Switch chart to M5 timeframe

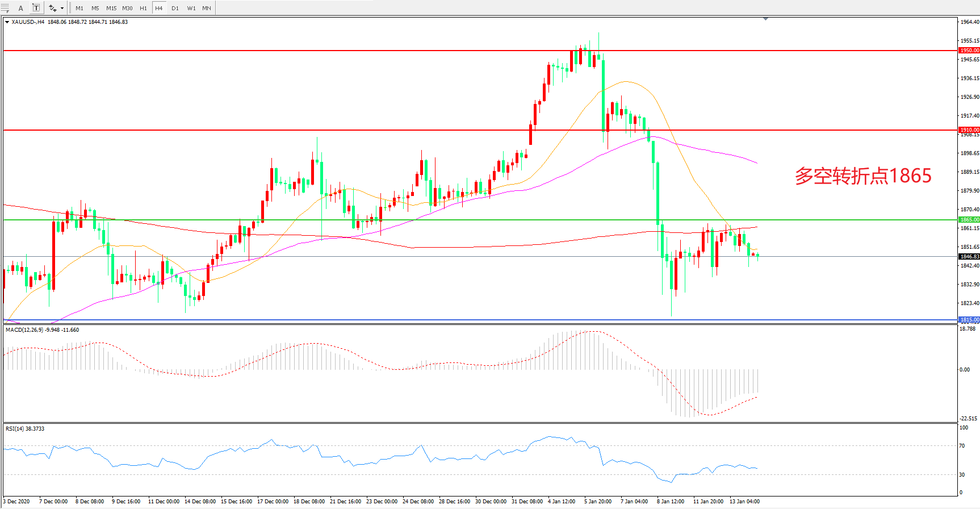[x=95, y=8]
